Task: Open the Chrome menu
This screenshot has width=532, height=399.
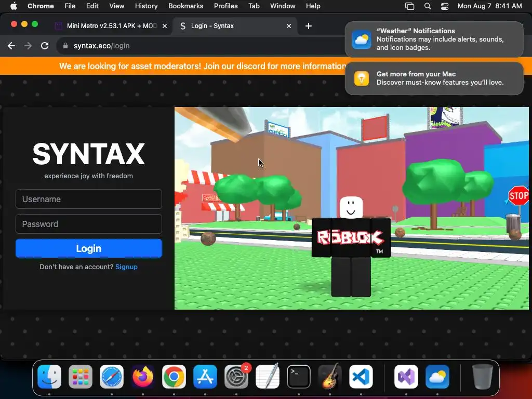Action: 41,6
